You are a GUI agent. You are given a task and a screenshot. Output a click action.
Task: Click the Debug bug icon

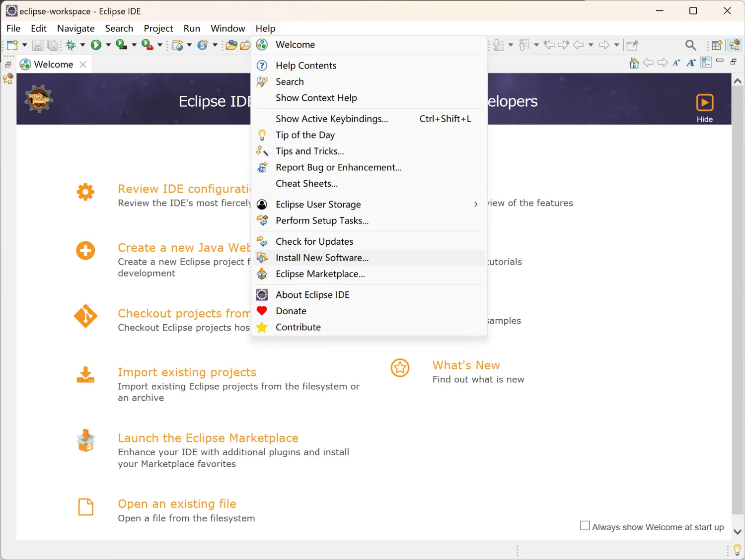pos(71,45)
